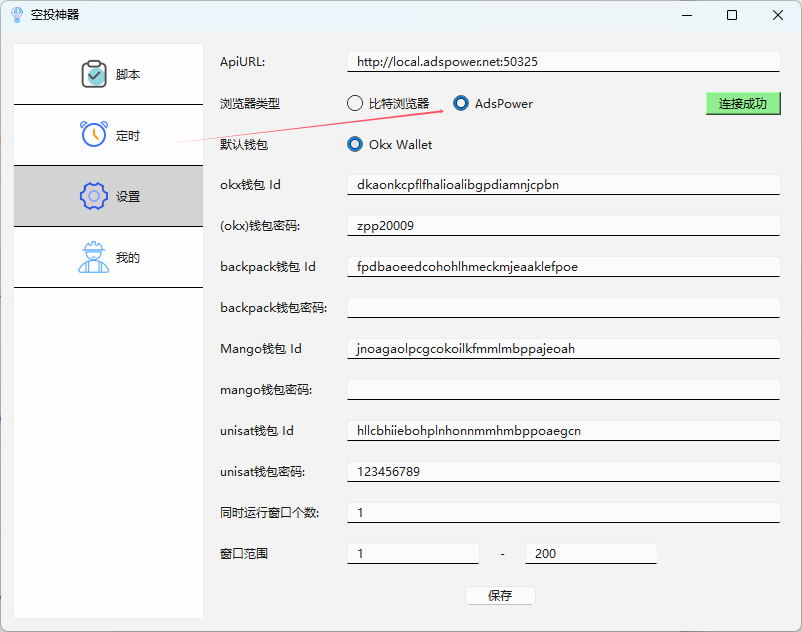802x632 pixels.
Task: Click the worker avatar 我的 icon
Action: pos(94,257)
